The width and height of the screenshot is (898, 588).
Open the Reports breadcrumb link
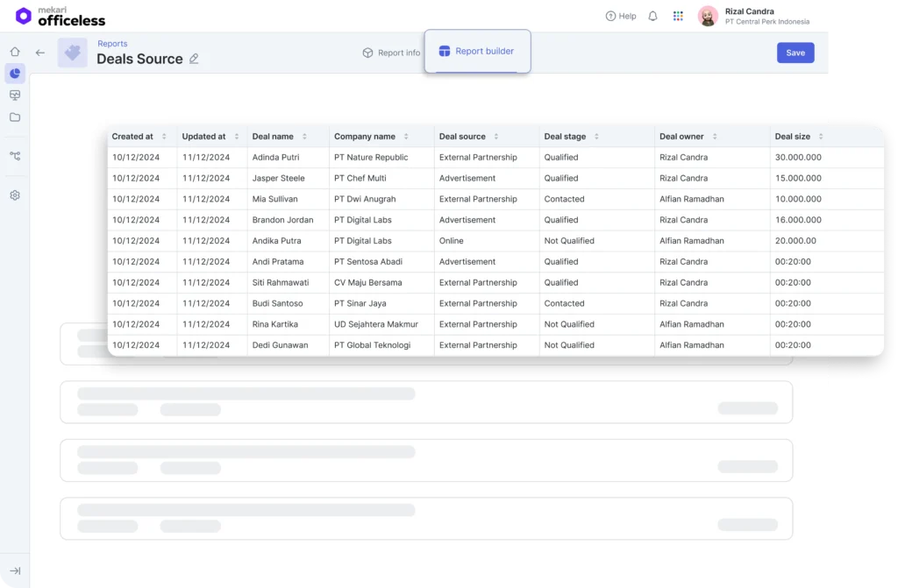tap(112, 44)
